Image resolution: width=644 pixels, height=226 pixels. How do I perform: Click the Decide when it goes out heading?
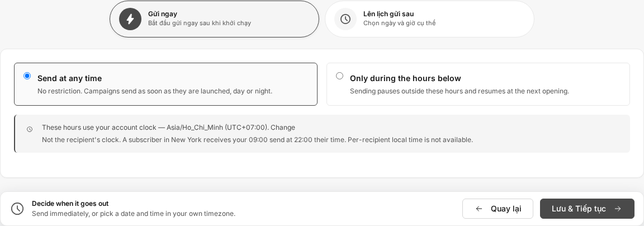(70, 204)
